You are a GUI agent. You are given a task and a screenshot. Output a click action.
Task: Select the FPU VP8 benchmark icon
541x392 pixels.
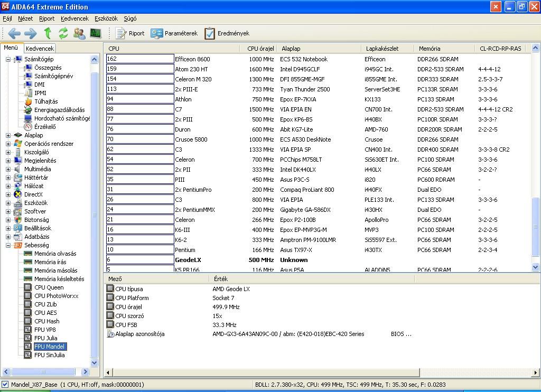28,330
